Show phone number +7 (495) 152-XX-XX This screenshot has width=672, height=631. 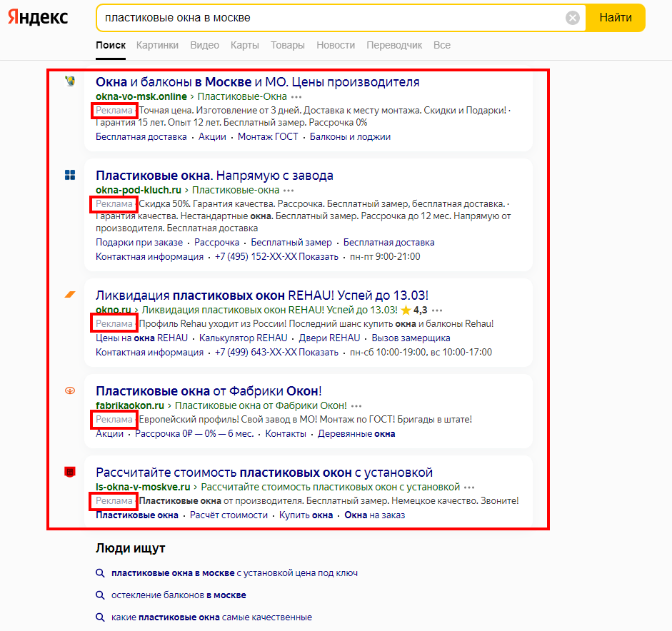coord(276,256)
